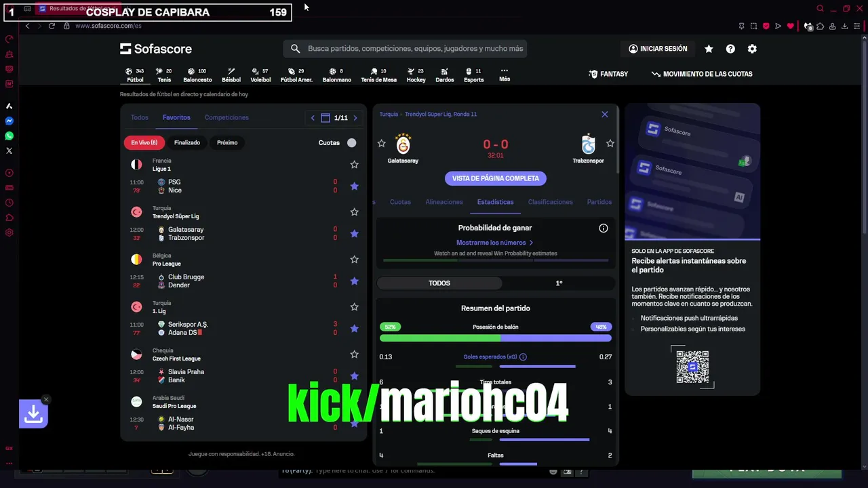Go to previous day arrow
Image resolution: width=868 pixels, height=488 pixels.
(x=313, y=118)
